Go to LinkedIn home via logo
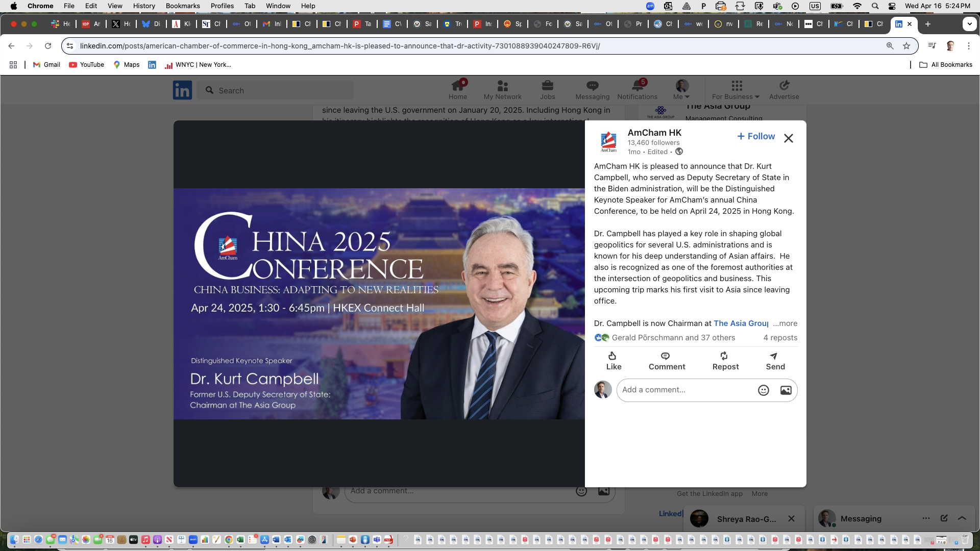Screen dimensions: 980x551 [x=182, y=90]
